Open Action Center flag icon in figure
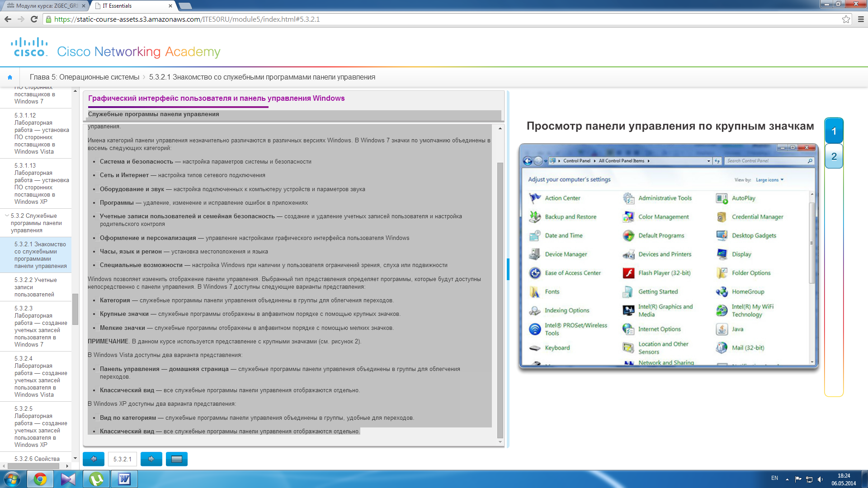 point(535,198)
